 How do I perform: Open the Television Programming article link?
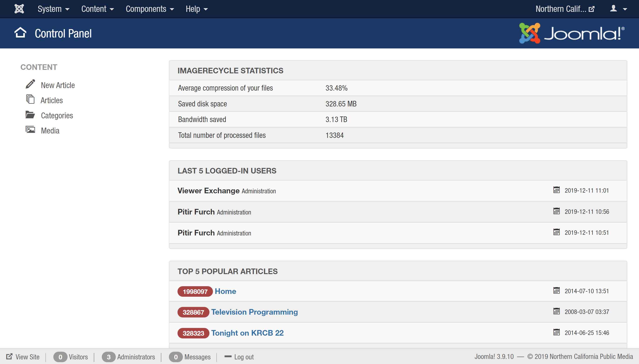pos(254,312)
